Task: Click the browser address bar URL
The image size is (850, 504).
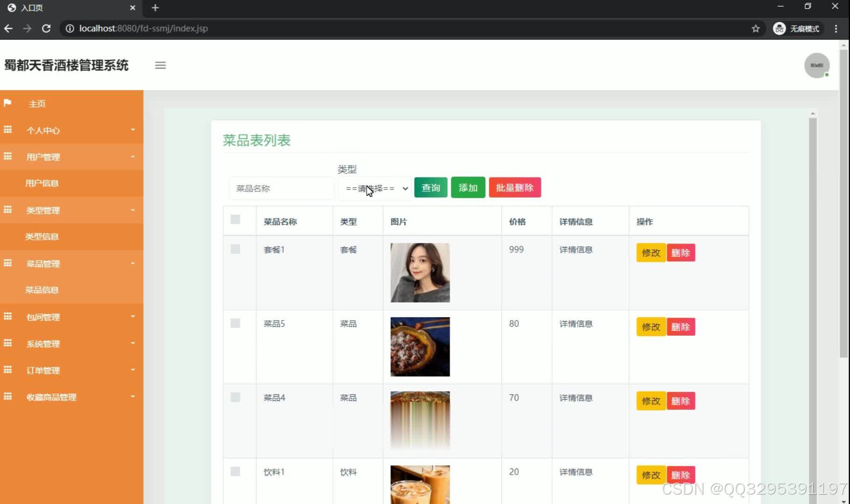Action: click(143, 28)
